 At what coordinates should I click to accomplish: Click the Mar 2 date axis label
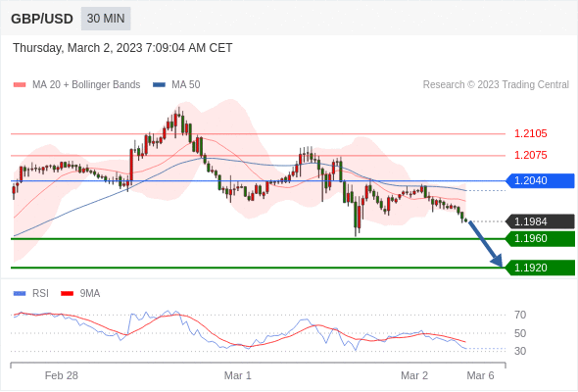point(414,375)
